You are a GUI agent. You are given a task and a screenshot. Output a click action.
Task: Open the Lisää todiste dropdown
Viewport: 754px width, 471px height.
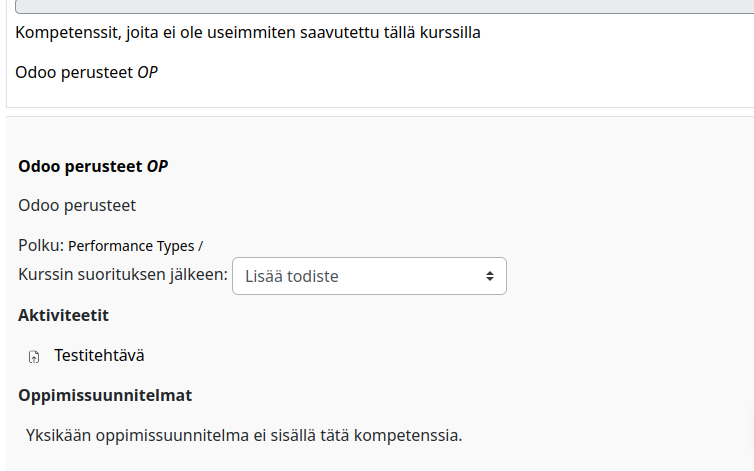pyautogui.click(x=368, y=276)
